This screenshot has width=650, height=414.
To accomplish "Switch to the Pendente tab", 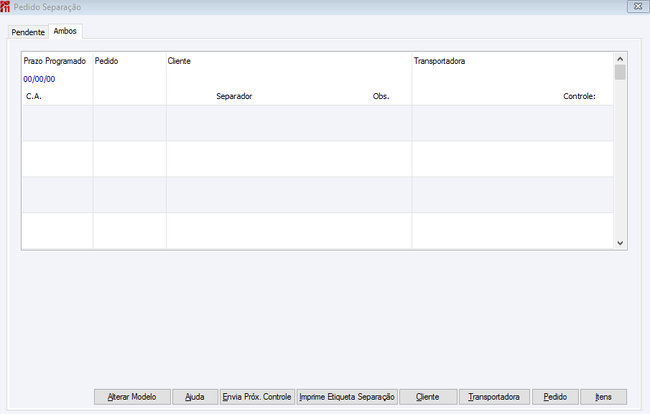I will (28, 32).
